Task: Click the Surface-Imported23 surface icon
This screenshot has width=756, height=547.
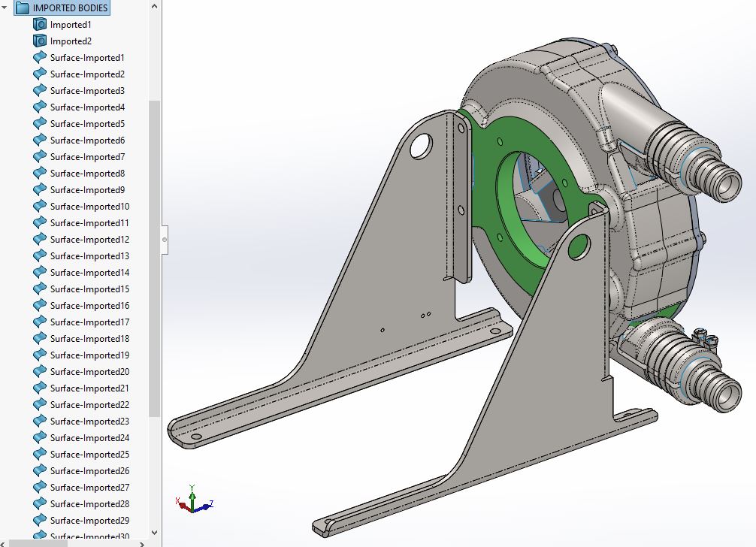Action: [x=40, y=421]
